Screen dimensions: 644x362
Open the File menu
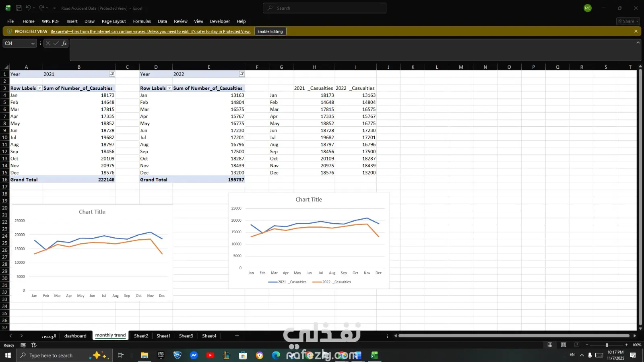tap(10, 21)
